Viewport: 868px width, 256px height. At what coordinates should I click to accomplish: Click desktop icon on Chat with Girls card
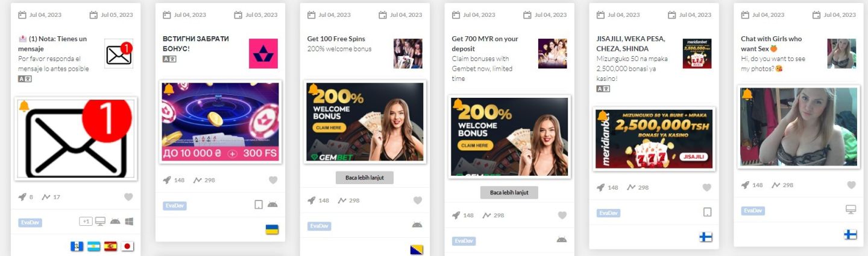point(851,210)
